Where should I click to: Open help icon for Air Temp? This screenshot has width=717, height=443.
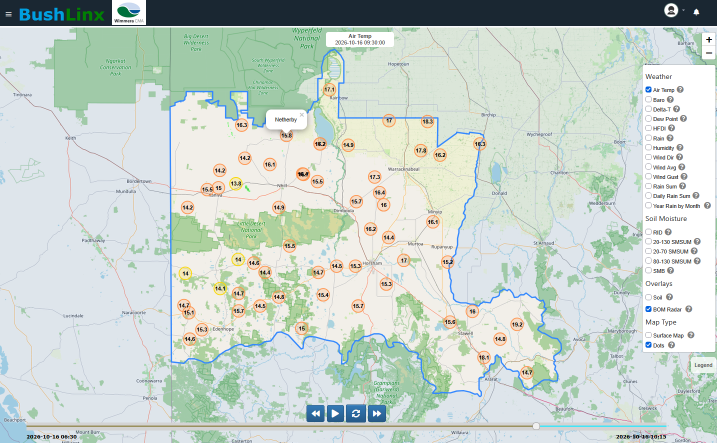[680, 90]
